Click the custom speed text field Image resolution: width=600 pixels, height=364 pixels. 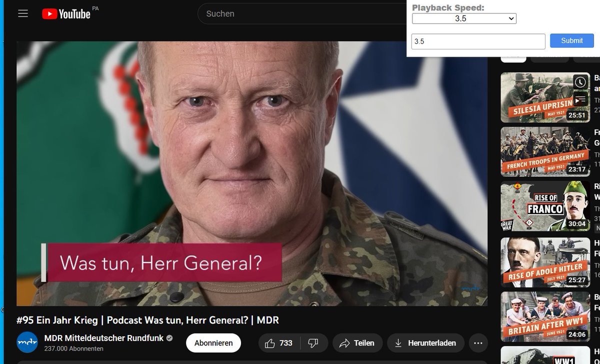tap(478, 41)
